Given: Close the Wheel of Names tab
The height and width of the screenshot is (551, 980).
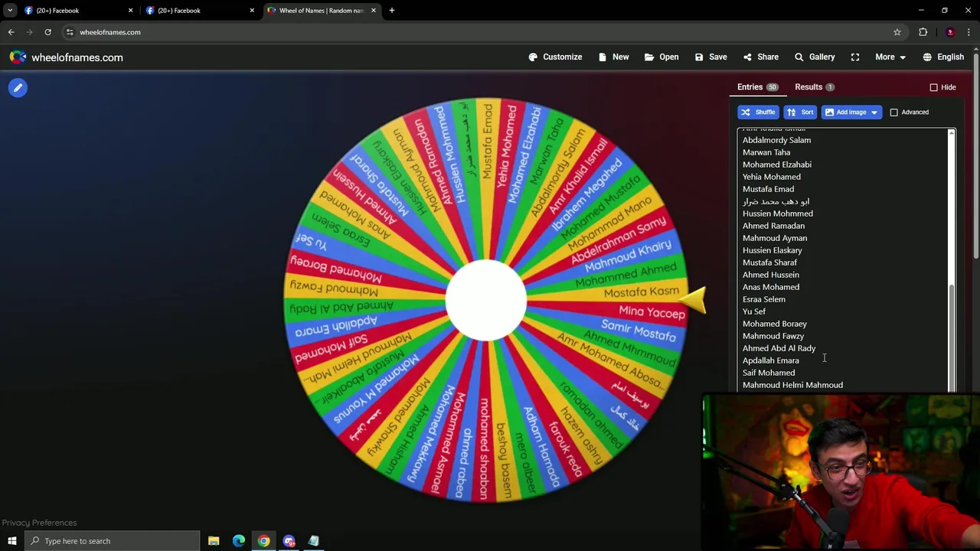Looking at the screenshot, I should (x=374, y=11).
